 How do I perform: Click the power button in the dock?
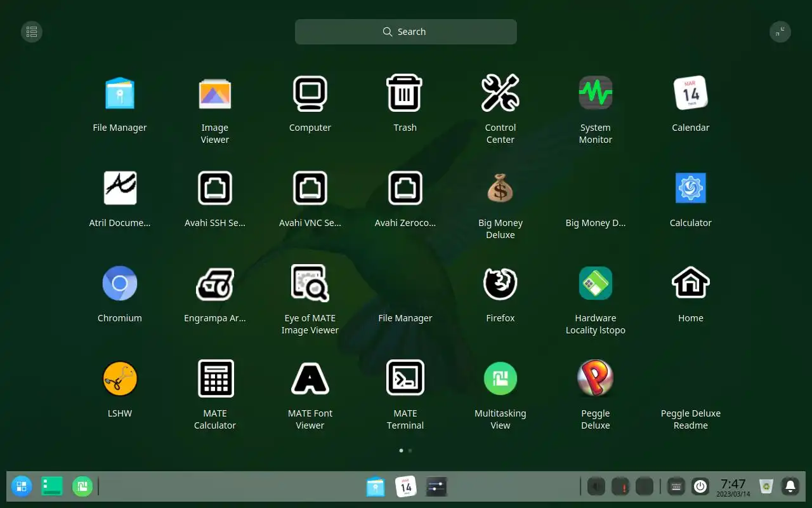700,486
